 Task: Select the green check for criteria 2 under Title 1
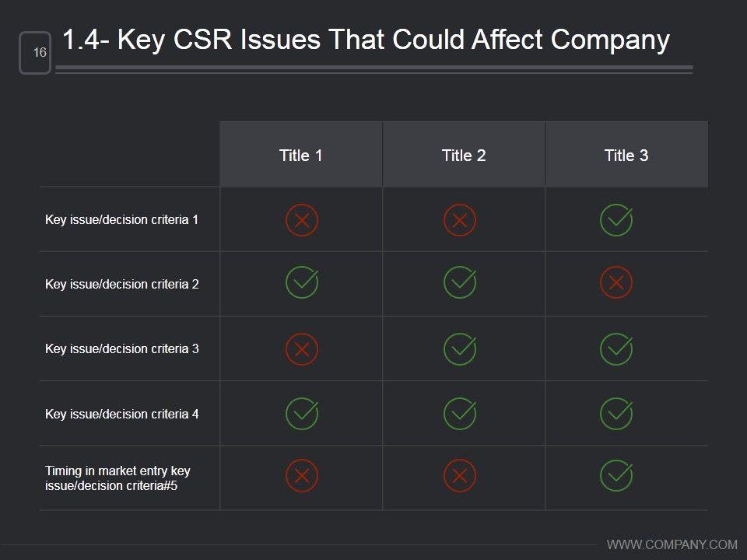tap(302, 282)
